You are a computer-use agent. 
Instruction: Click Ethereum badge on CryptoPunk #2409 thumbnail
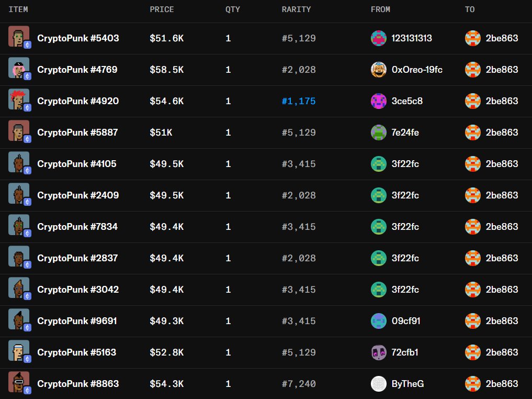28,202
